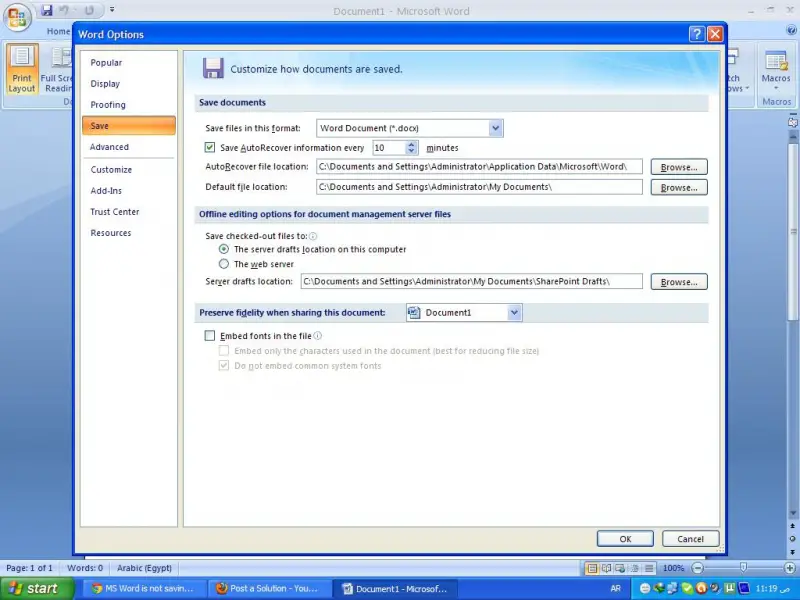Click the network computers icon in the system tray
The width and height of the screenshot is (800, 600).
pyautogui.click(x=673, y=588)
